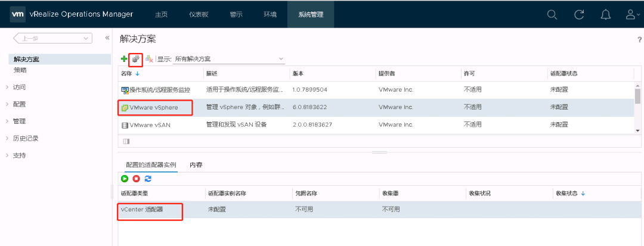Screen dimensions: 644x246
Task: Open the user account menu icon
Action: tap(632, 14)
